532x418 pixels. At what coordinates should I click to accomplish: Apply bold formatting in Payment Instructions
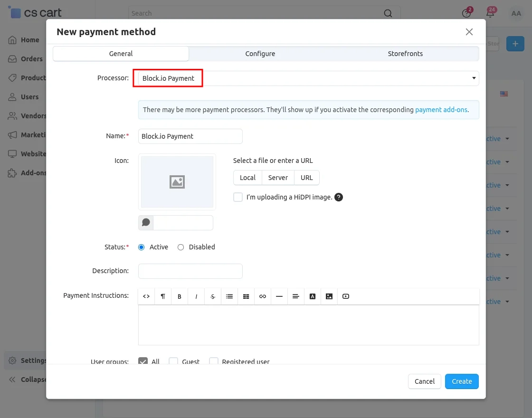point(180,296)
